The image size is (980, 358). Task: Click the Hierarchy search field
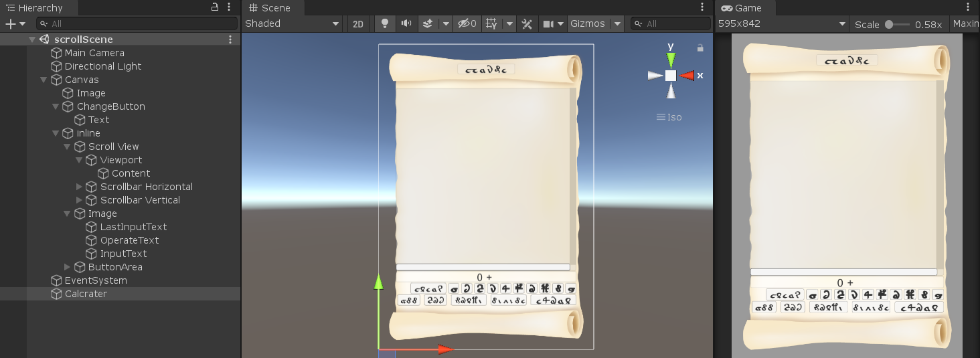(x=137, y=23)
